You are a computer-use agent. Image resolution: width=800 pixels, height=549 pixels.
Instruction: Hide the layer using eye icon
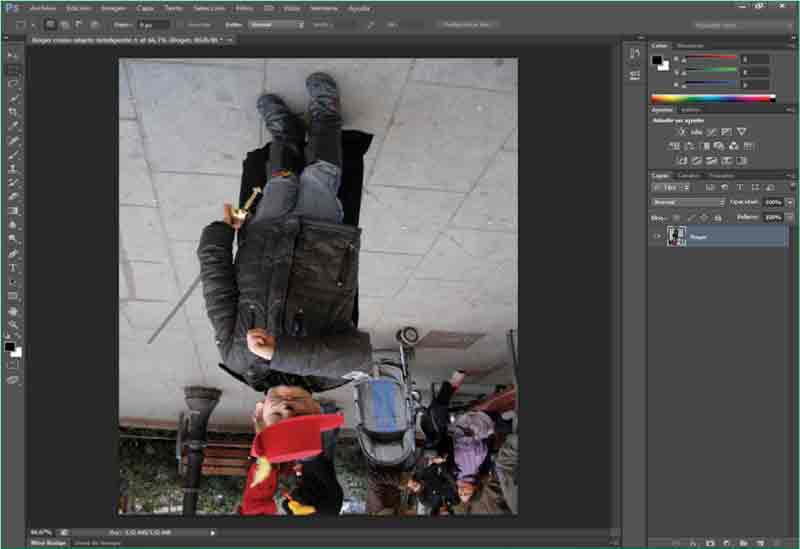657,236
